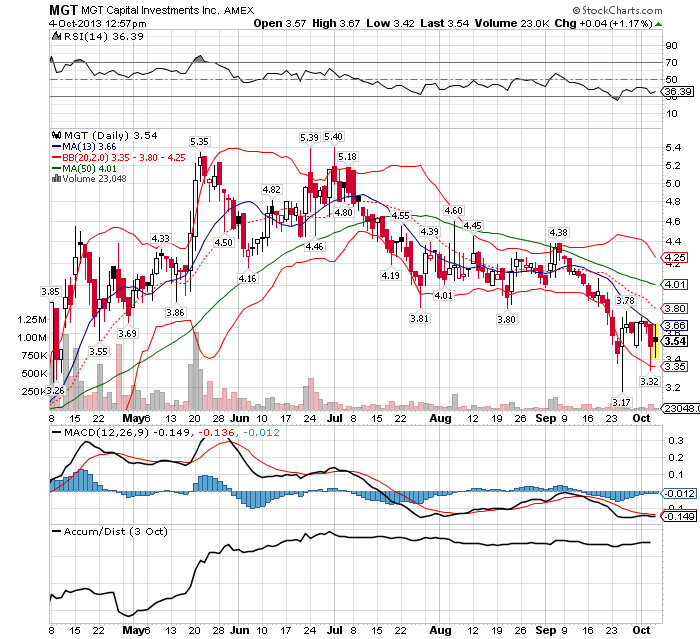Click the Jul label on price axis
The image size is (700, 639).
(x=334, y=418)
